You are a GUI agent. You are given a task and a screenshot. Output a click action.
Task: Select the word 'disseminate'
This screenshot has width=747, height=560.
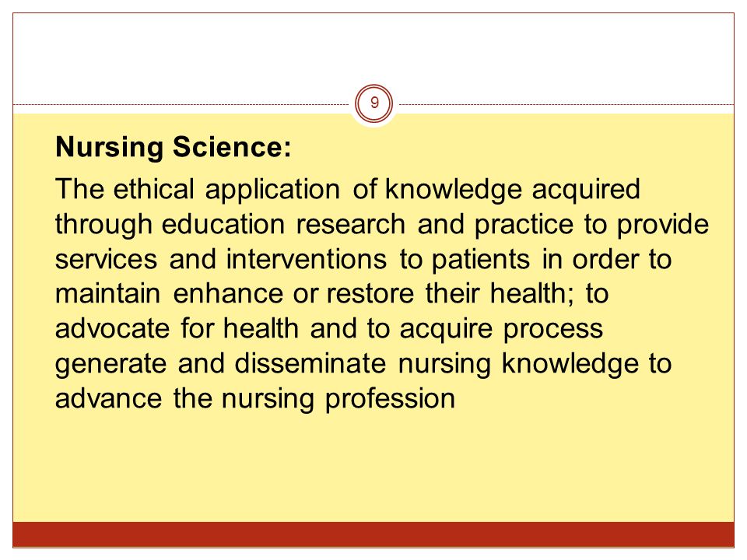[x=310, y=364]
